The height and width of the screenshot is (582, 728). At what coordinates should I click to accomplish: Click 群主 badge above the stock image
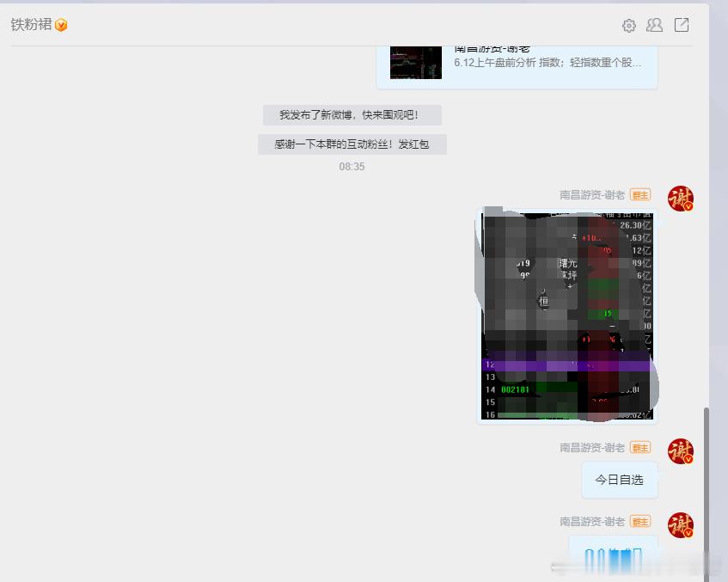(640, 195)
